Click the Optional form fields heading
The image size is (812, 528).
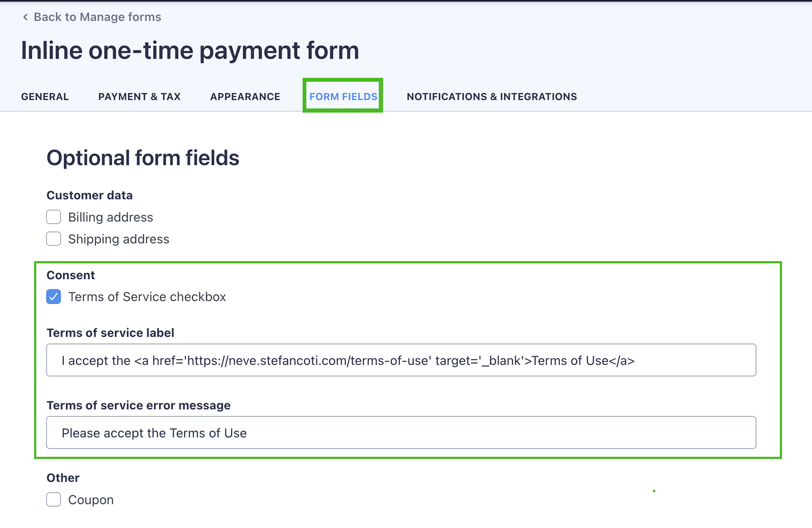point(143,158)
